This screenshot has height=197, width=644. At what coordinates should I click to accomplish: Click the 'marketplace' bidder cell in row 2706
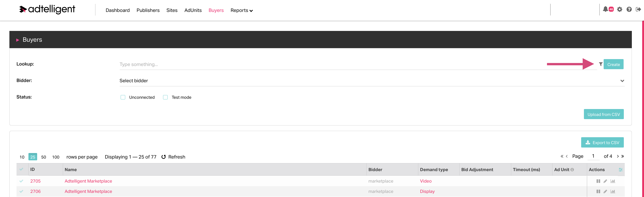click(380, 191)
